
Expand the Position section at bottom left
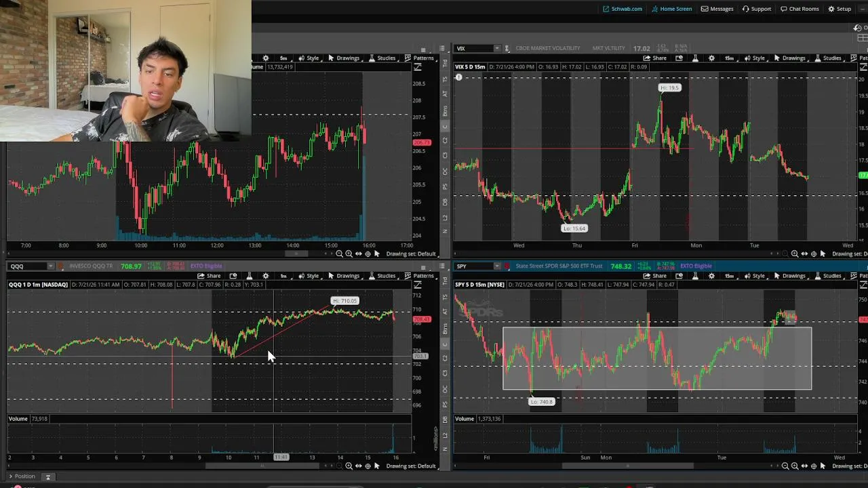click(x=22, y=476)
